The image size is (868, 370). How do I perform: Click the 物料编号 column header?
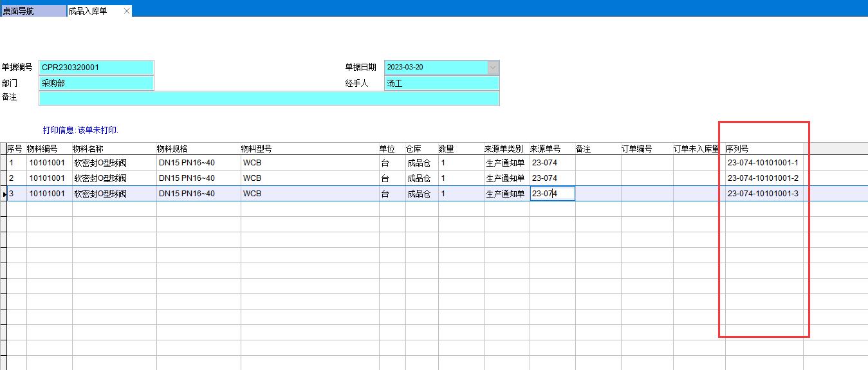point(49,149)
